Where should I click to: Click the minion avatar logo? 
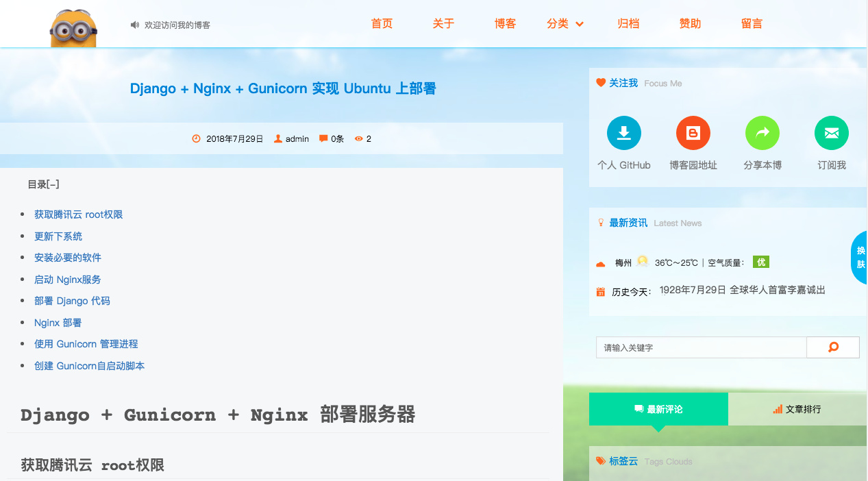pyautogui.click(x=74, y=27)
